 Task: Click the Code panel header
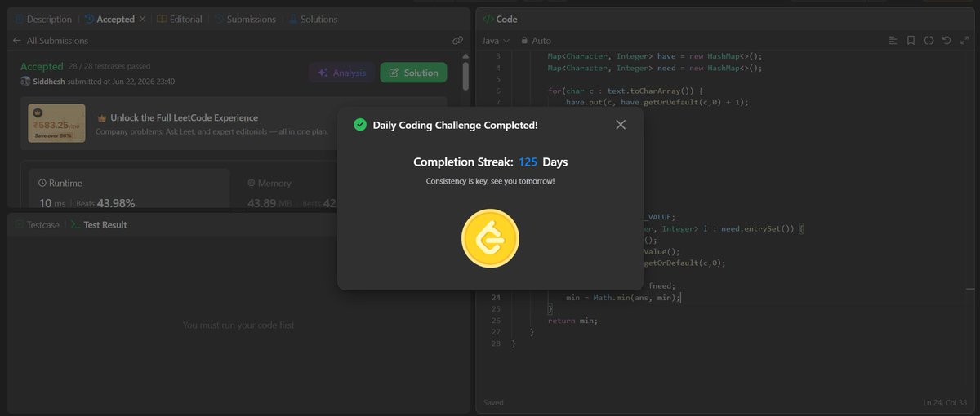[500, 19]
